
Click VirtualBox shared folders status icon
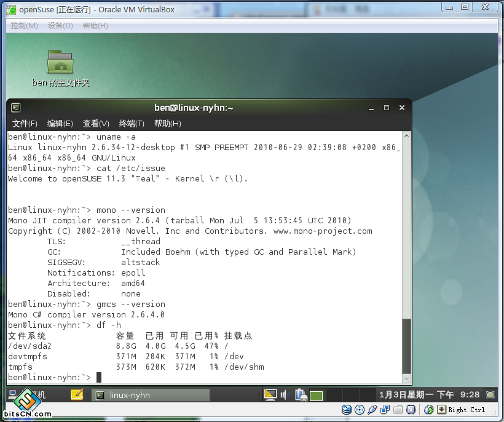[x=398, y=410]
